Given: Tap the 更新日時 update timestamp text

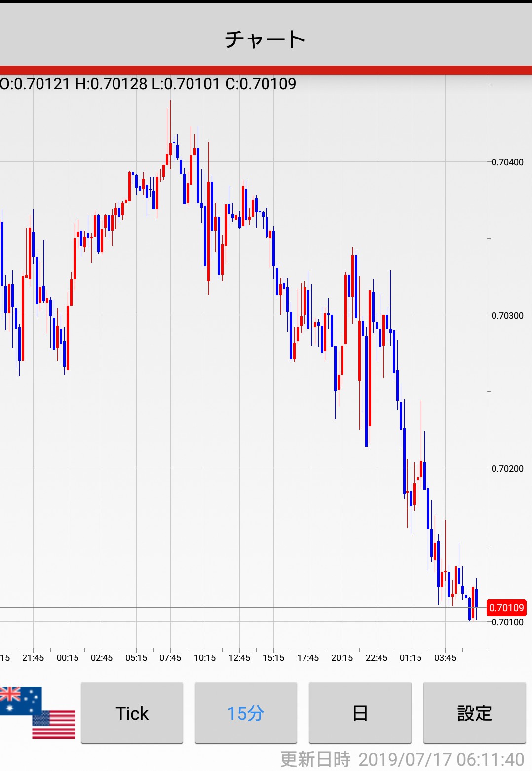Looking at the screenshot, I should [402, 759].
